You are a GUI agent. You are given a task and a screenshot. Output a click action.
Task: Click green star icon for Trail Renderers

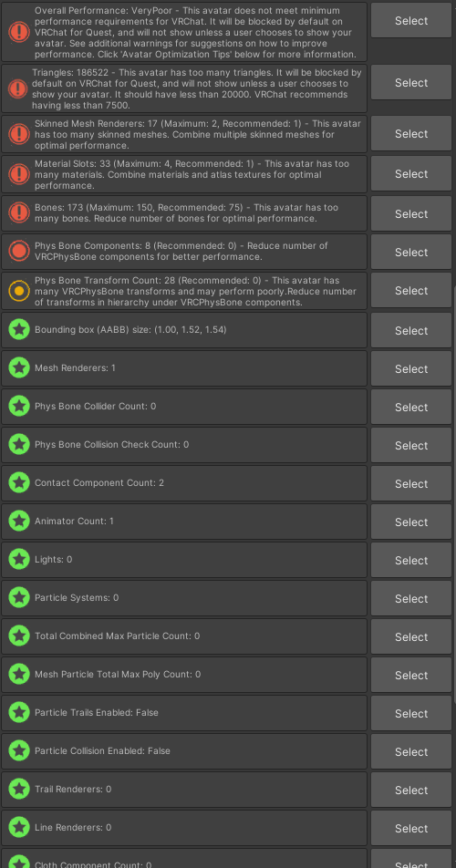coord(19,790)
